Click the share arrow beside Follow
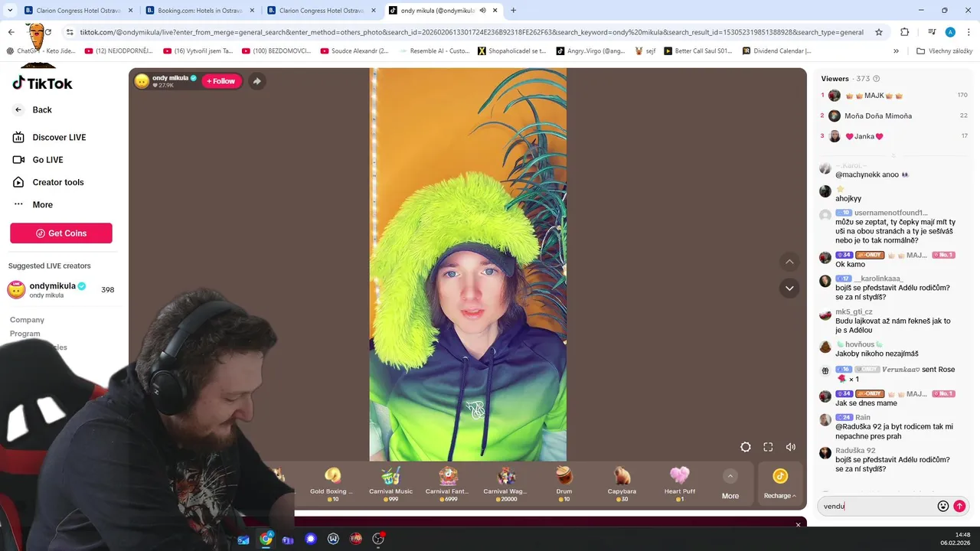 pos(256,81)
